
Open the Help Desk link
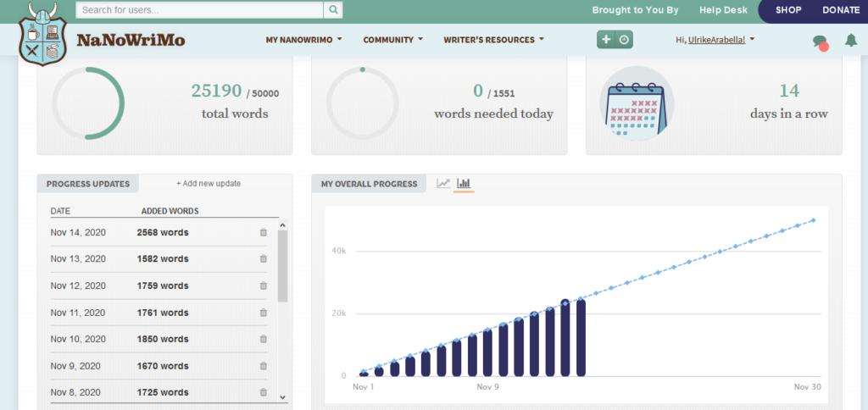pyautogui.click(x=723, y=10)
